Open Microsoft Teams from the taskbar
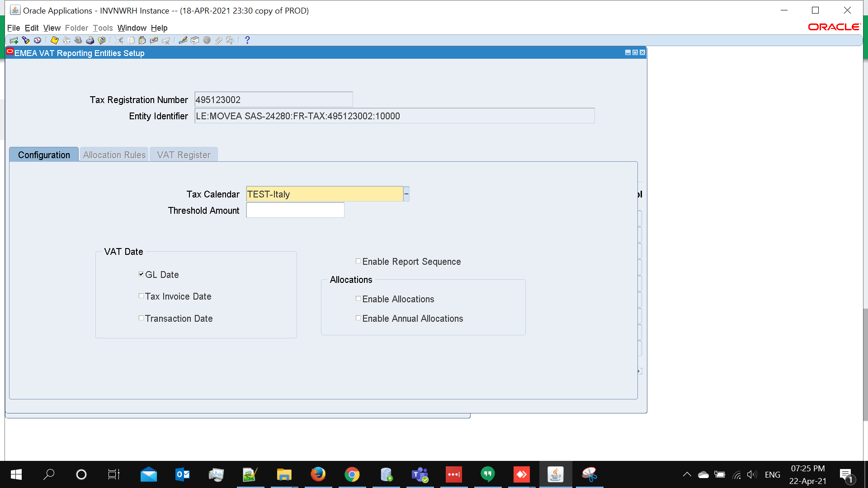Screen dimensions: 868x488 (420, 474)
